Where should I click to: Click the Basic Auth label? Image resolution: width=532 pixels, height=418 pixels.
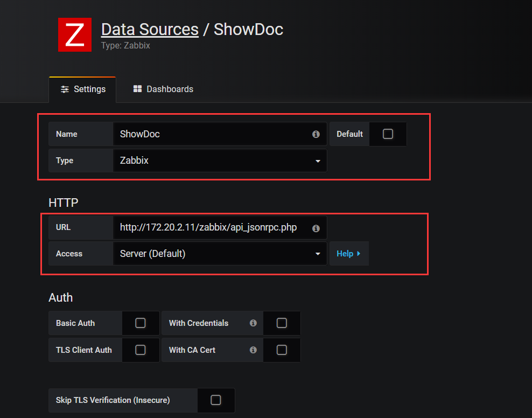click(75, 323)
